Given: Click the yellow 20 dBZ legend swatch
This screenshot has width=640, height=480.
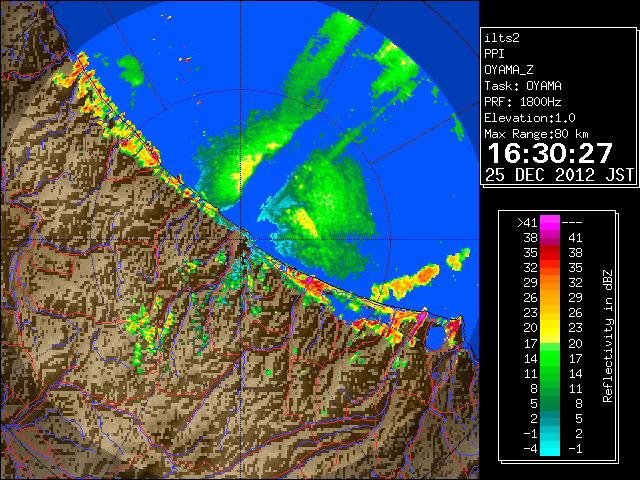Looking at the screenshot, I should pyautogui.click(x=550, y=328).
